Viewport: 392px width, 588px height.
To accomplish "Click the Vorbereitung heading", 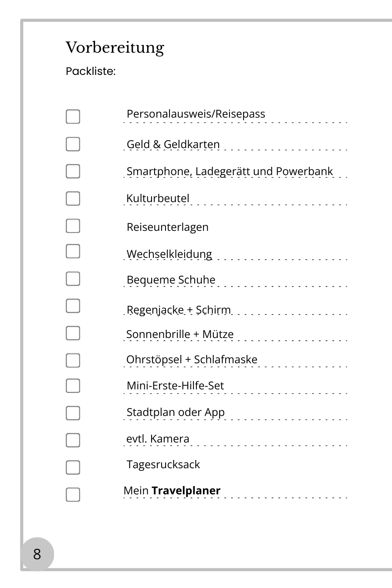I will [x=115, y=47].
